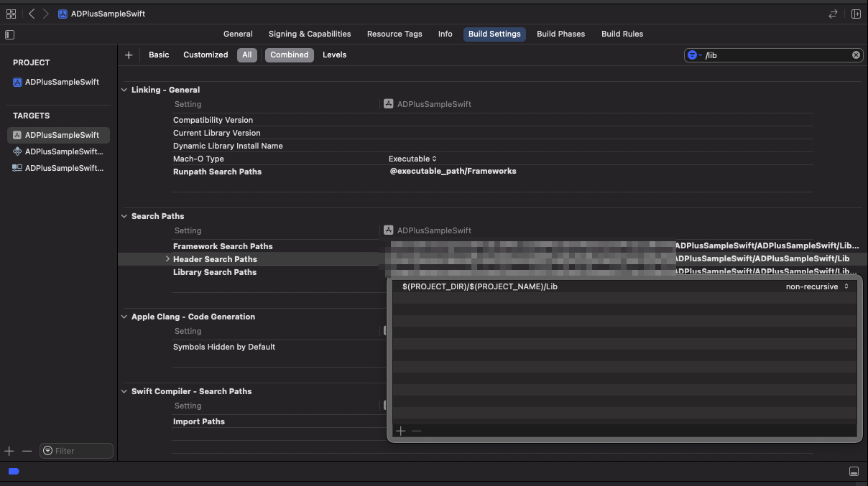Add a build setting with plus icon
The width and height of the screenshot is (868, 486).
coord(129,55)
